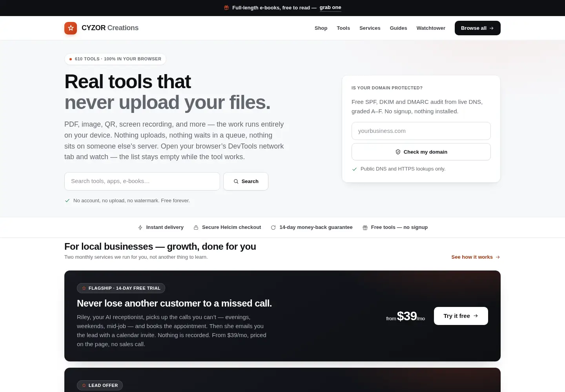Open the Tools navigation item
This screenshot has width=565, height=392.
point(343,28)
